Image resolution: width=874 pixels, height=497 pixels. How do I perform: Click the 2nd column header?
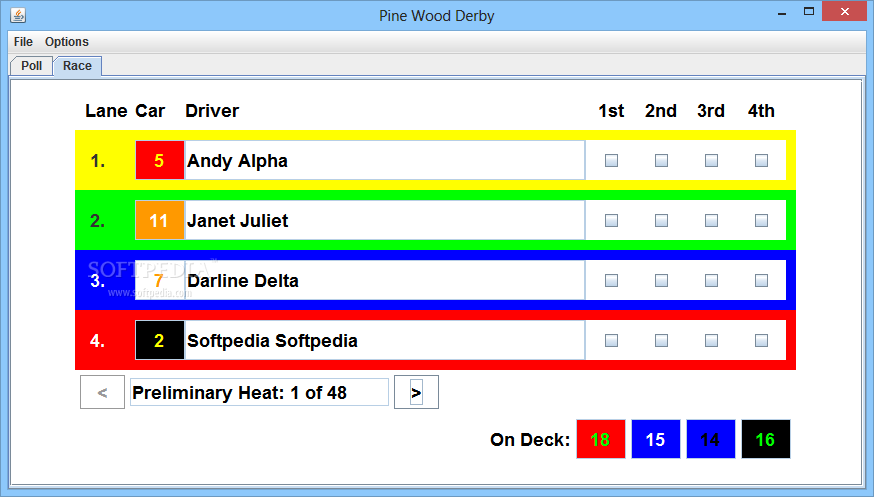tap(661, 111)
